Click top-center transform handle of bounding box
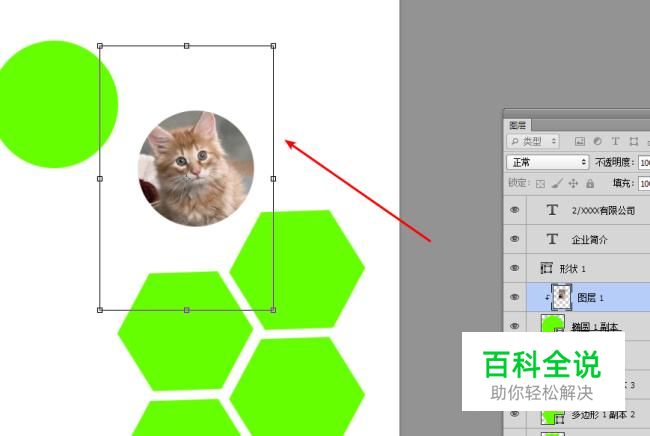 (187, 46)
